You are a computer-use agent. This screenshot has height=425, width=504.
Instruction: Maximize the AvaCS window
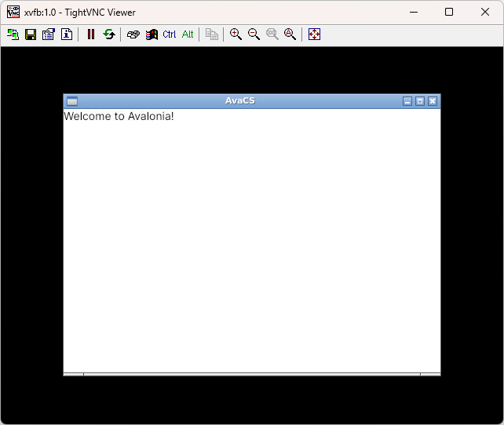420,101
